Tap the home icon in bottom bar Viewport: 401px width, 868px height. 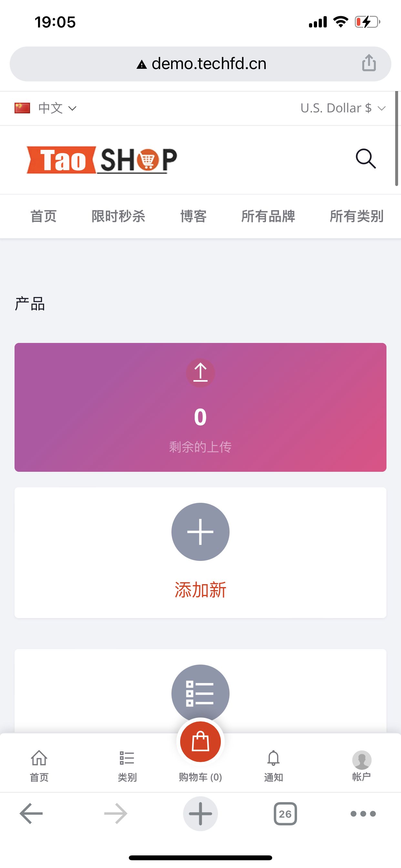point(39,765)
